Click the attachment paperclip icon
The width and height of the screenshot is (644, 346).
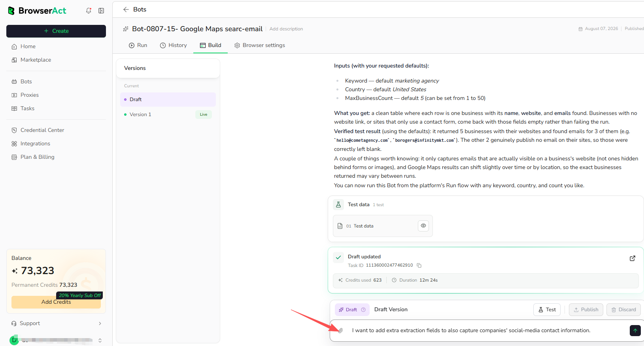[340, 331]
